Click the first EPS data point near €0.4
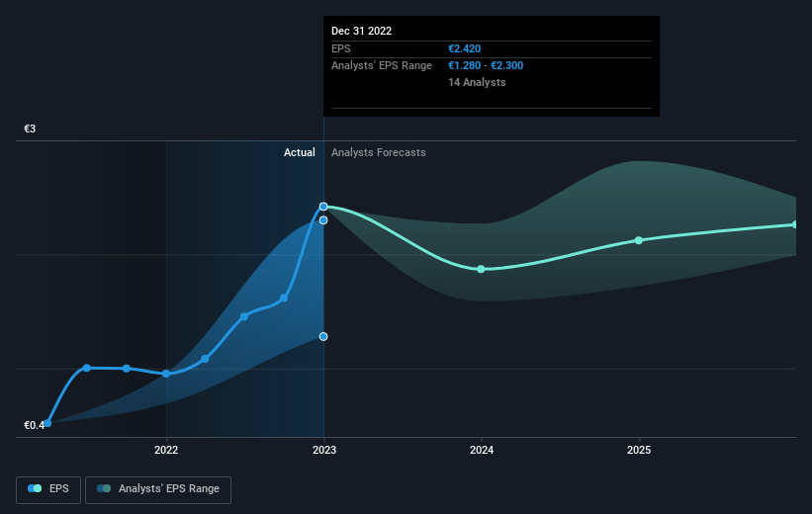Image resolution: width=812 pixels, height=514 pixels. click(47, 423)
